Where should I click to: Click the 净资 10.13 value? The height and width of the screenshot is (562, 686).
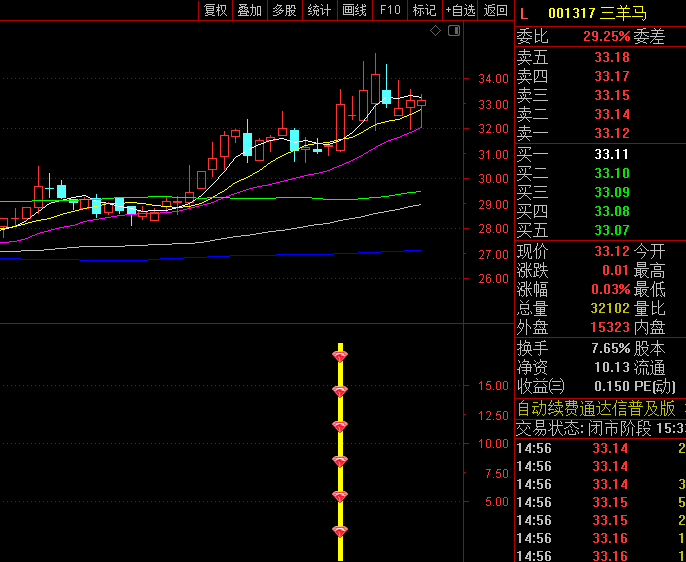(x=612, y=367)
